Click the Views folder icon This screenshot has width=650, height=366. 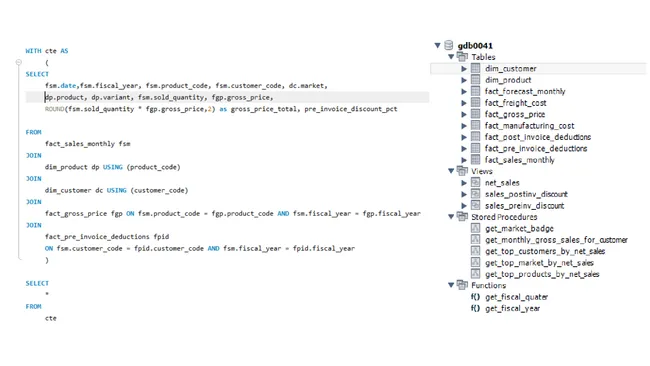462,171
